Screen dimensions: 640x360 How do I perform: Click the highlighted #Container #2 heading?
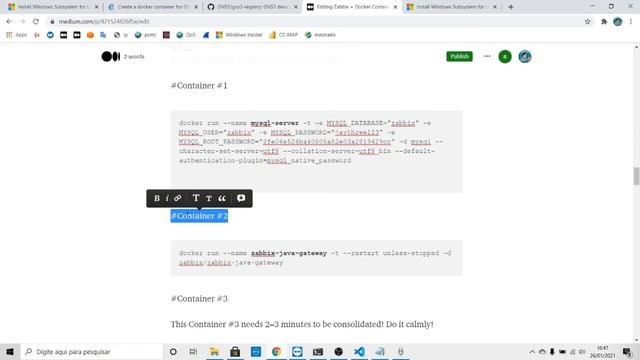(199, 216)
